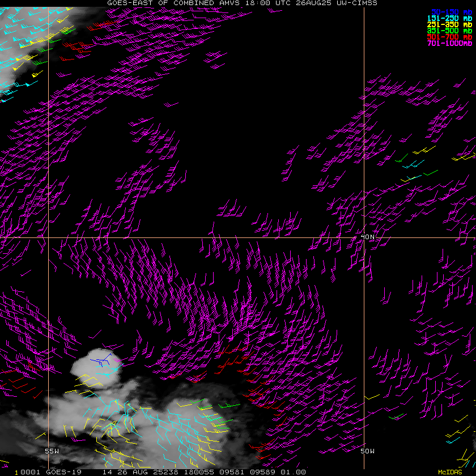The width and height of the screenshot is (476, 476).
Task: Click the 501-700 mb red legend entry
Action: tap(449, 37)
